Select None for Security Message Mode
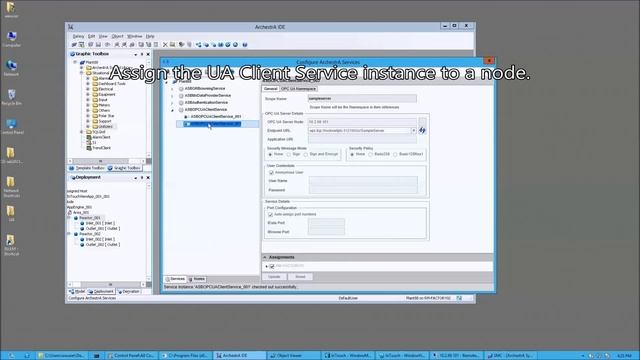 point(270,154)
